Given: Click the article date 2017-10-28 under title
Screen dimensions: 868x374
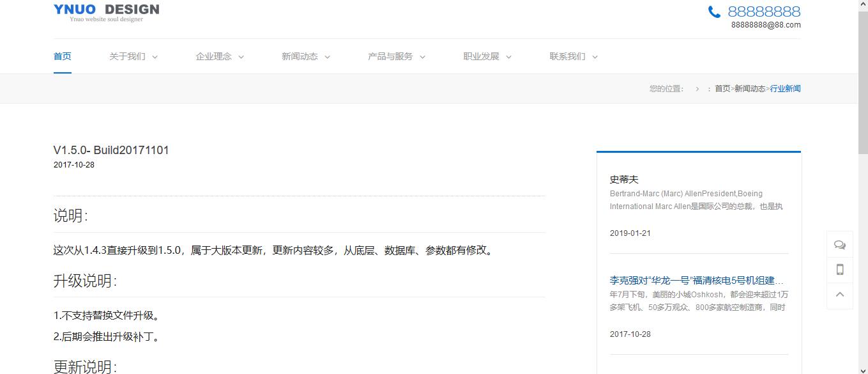Looking at the screenshot, I should (x=74, y=165).
